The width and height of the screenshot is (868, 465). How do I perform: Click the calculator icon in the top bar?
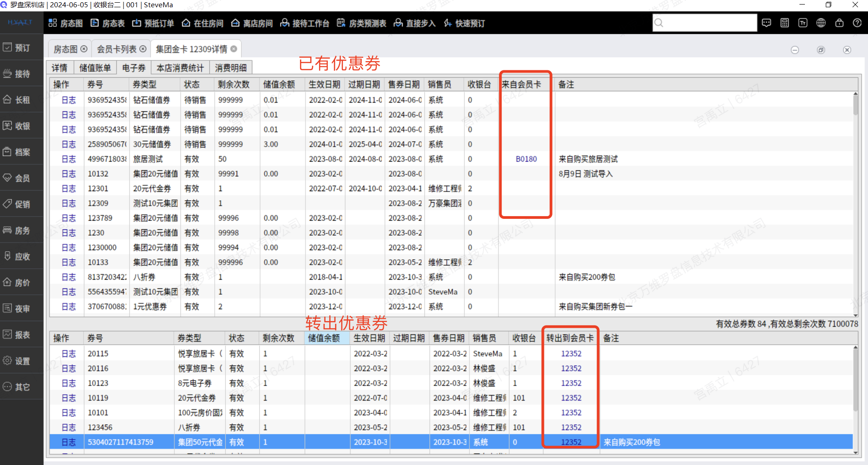[784, 23]
